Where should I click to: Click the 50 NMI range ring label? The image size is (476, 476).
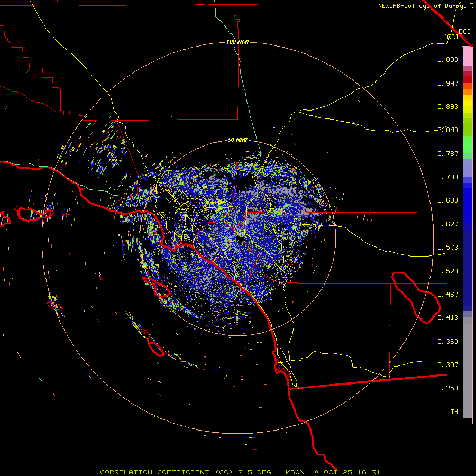coord(237,140)
